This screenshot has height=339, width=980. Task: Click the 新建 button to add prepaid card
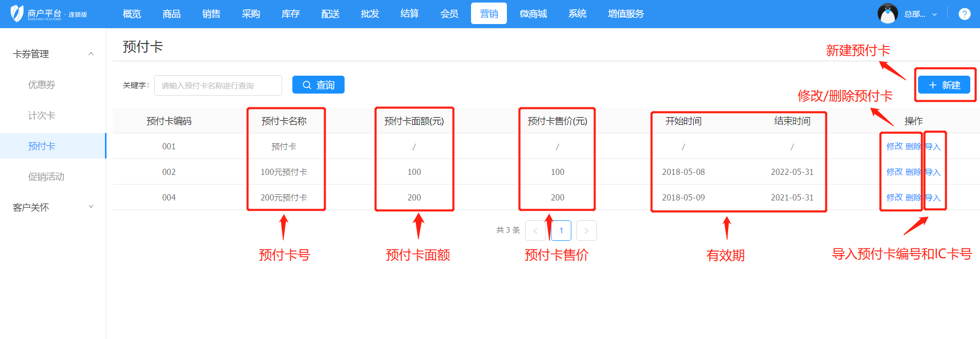(x=944, y=85)
